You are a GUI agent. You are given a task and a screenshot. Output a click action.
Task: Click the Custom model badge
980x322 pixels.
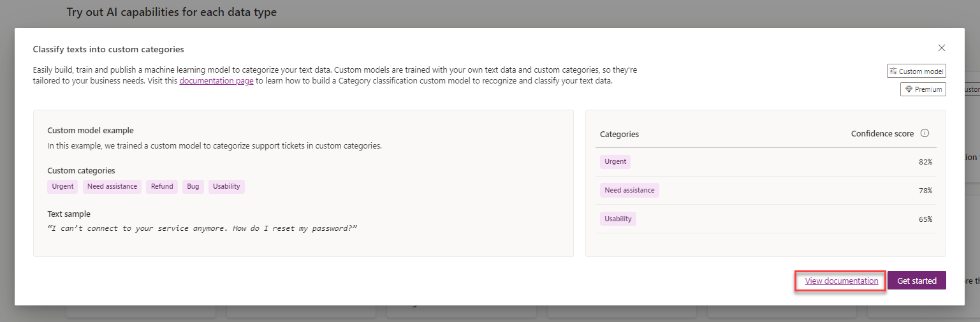point(916,71)
